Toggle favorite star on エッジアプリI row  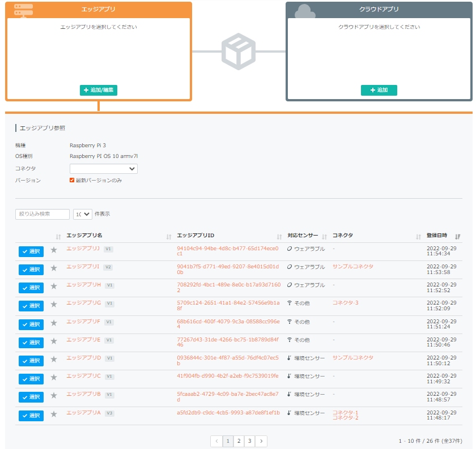click(x=54, y=268)
